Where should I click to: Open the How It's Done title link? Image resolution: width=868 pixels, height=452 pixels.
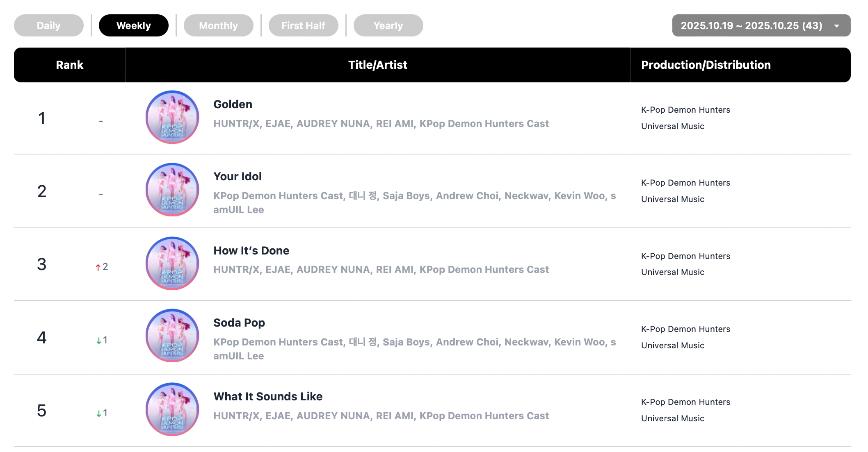pyautogui.click(x=251, y=250)
